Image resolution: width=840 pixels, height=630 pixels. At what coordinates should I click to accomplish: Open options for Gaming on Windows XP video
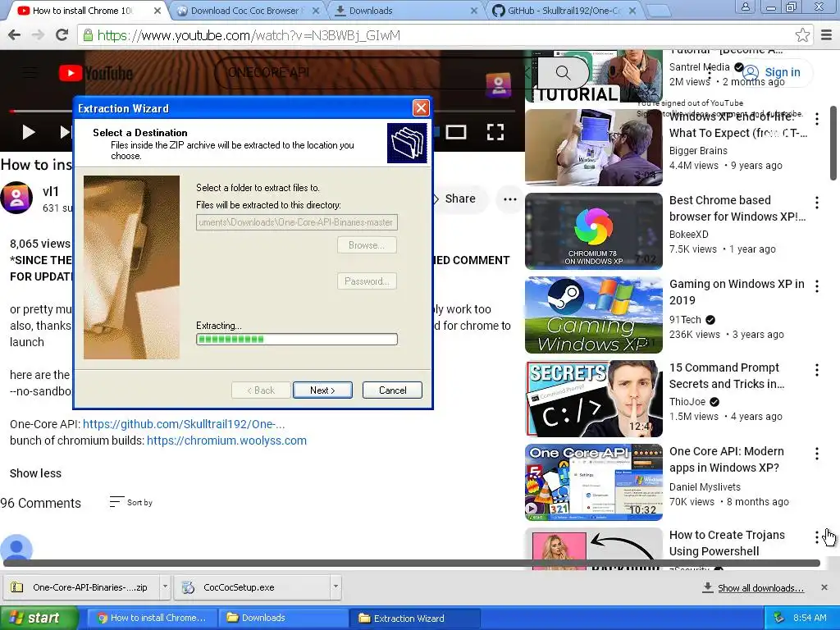point(817,286)
